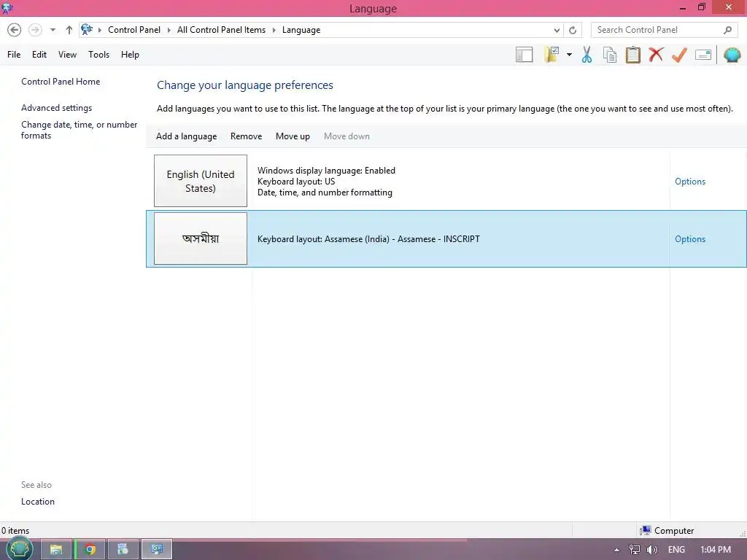
Task: Click the Control Panel taskbar icon
Action: (157, 550)
